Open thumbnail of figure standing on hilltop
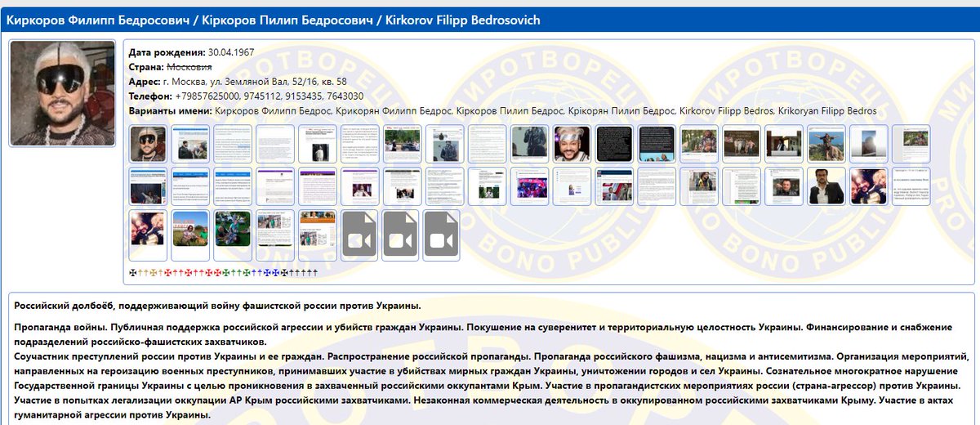Screen dimensions: 980x425 826,144
